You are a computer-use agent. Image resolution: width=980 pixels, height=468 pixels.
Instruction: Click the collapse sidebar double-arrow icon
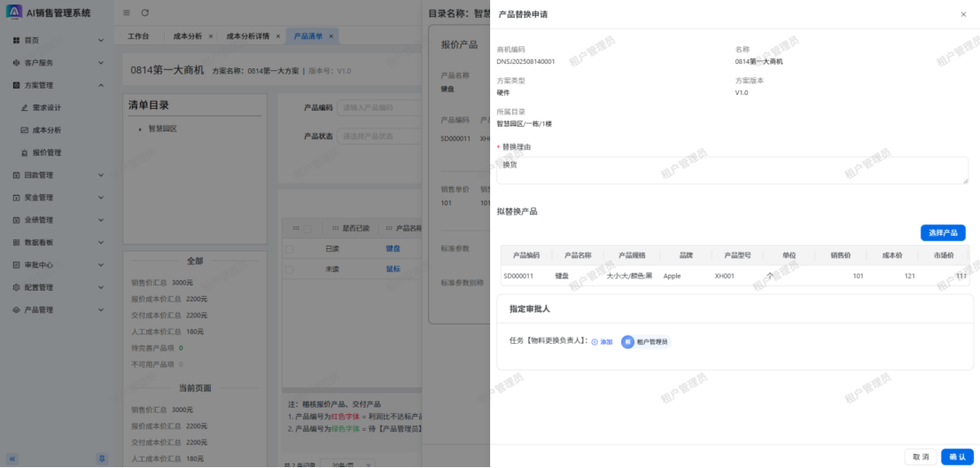pos(12,457)
